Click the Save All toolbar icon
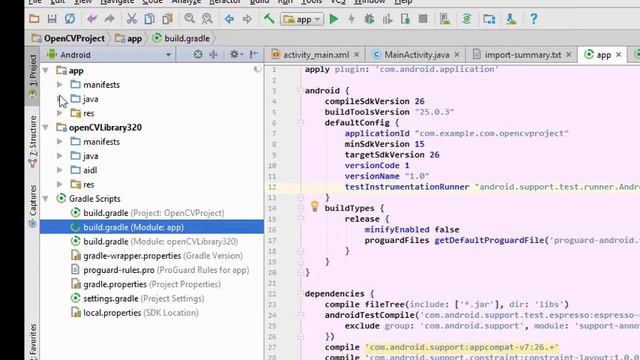The width and height of the screenshot is (640, 360). click(52, 19)
